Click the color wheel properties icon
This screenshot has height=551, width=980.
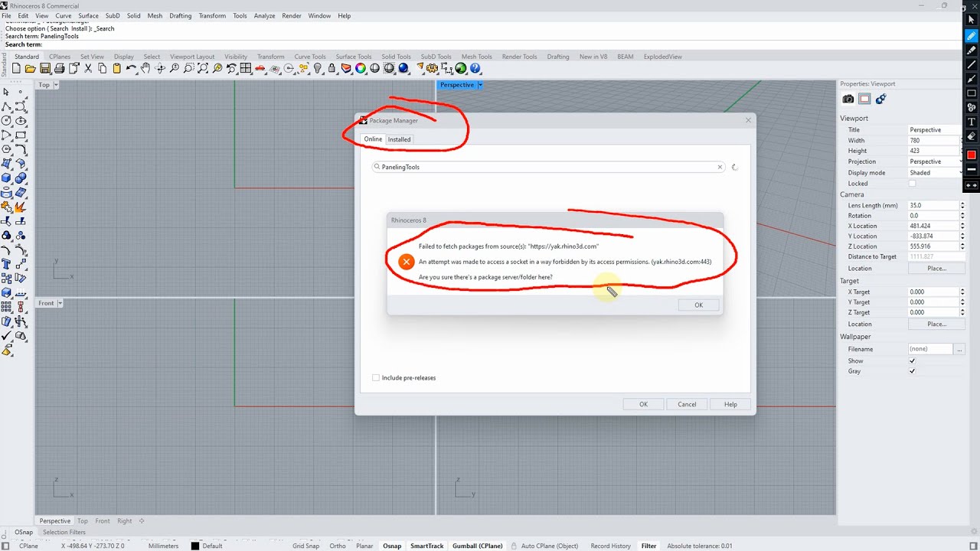[361, 68]
